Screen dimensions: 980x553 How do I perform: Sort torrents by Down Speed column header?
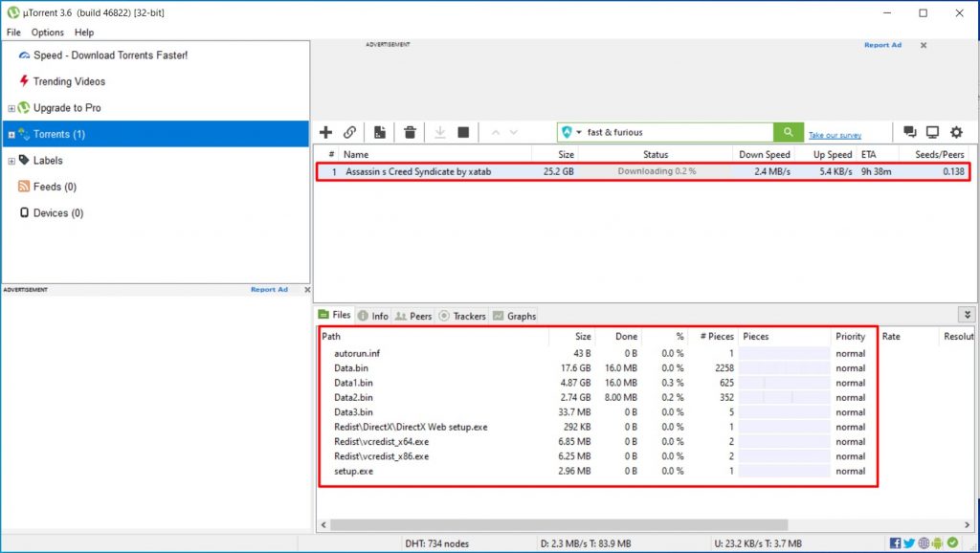point(765,154)
